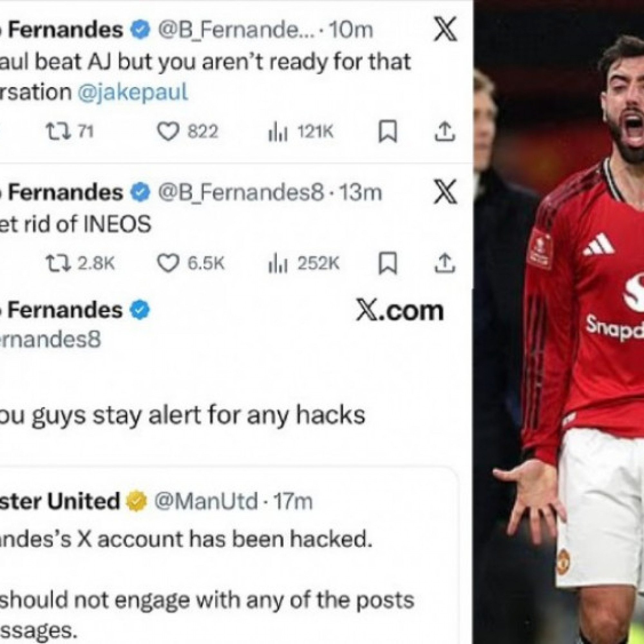Click retweet icon on Jake Paul tweet
Screen dimensions: 644x644
click(x=58, y=131)
